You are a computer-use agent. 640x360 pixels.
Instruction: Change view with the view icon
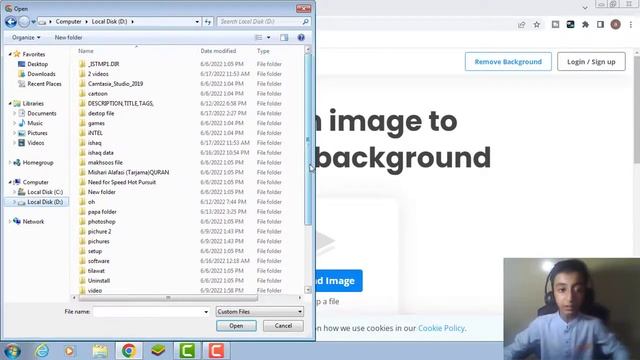pyautogui.click(x=258, y=38)
